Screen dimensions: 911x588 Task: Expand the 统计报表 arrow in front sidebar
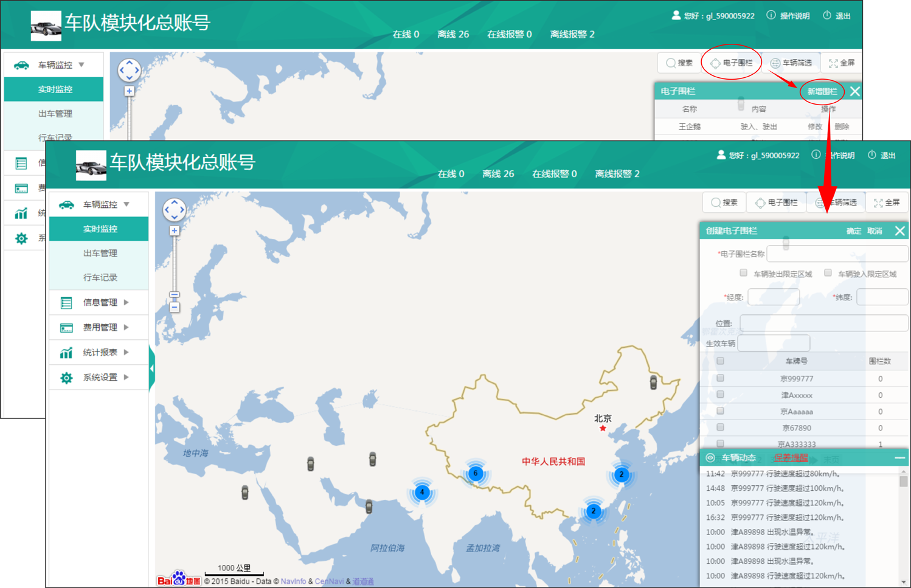point(126,352)
